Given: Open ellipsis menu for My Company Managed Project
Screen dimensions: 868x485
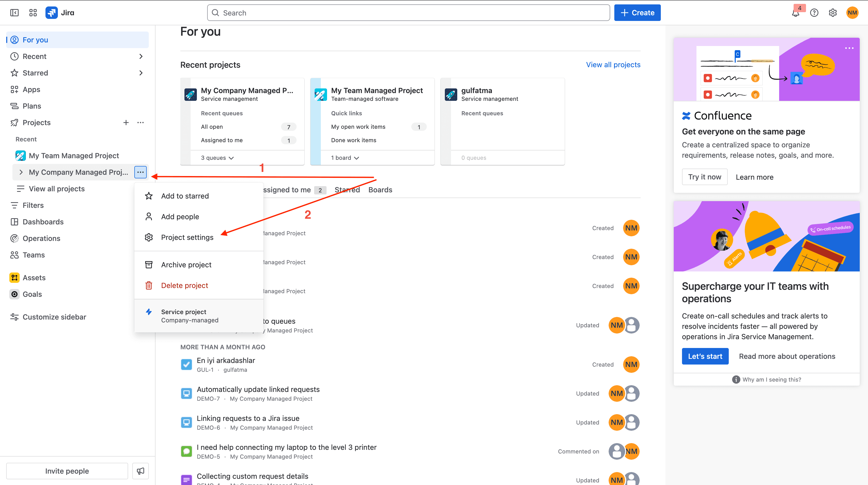Looking at the screenshot, I should click(141, 172).
